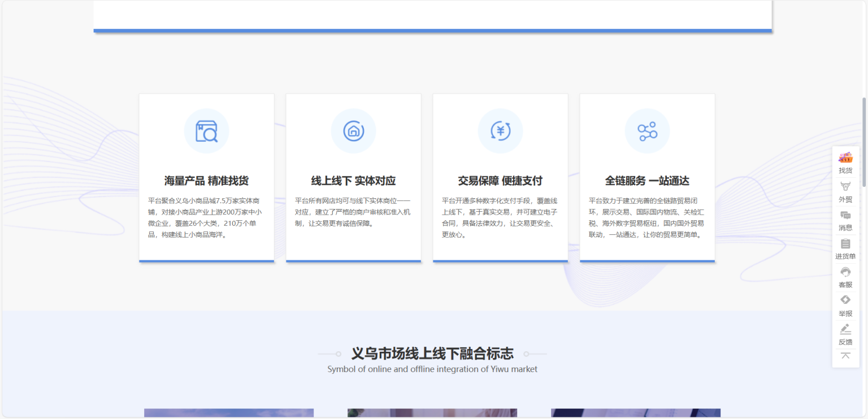Open the middle image thumbnail at bottom
868x419 pixels.
[432, 413]
